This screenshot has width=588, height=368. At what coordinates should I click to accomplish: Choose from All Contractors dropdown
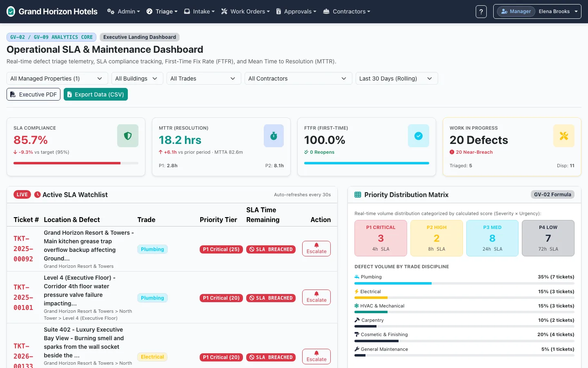[298, 79]
